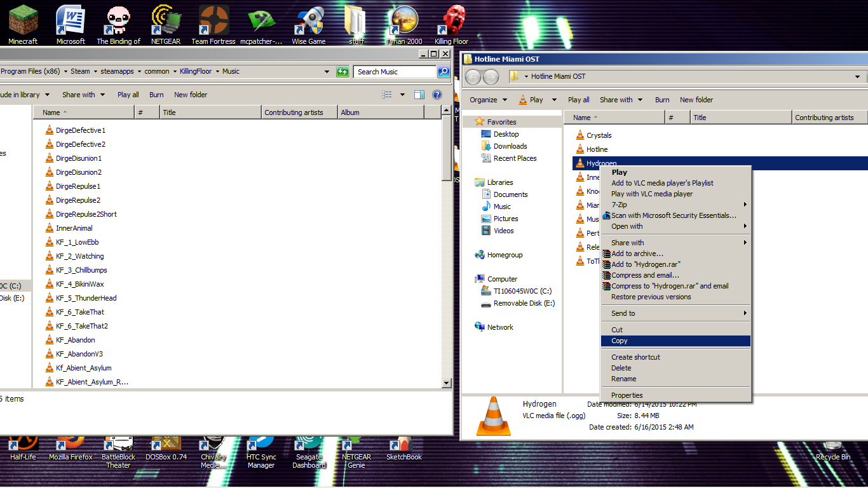
Task: Expand the Open with submenu in the context menu
Action: pyautogui.click(x=675, y=226)
